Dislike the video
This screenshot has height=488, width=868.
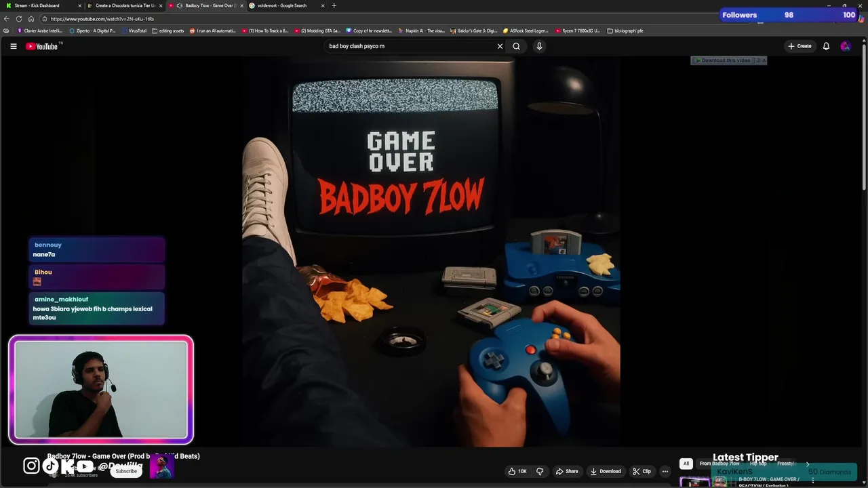point(540,471)
